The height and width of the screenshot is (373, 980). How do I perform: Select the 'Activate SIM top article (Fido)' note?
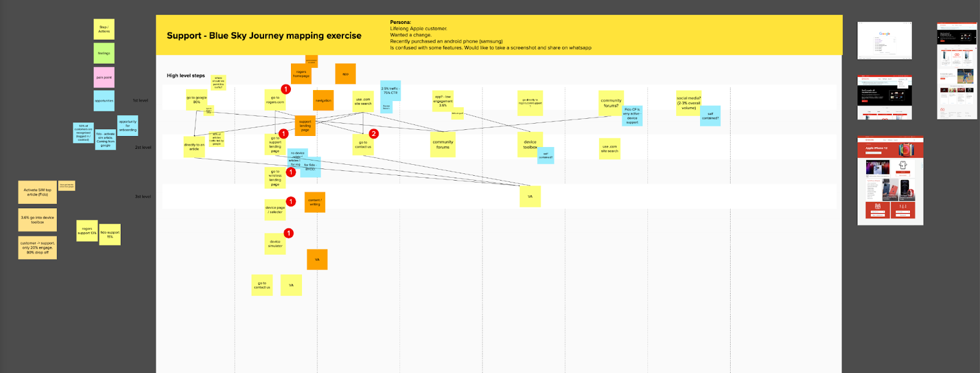point(37,192)
